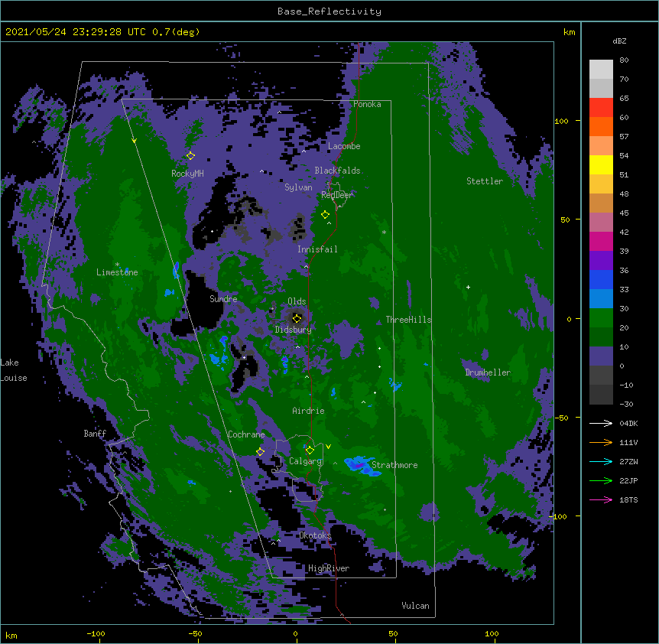
Task: Click the Base_Reflectivity title
Action: coord(329,11)
